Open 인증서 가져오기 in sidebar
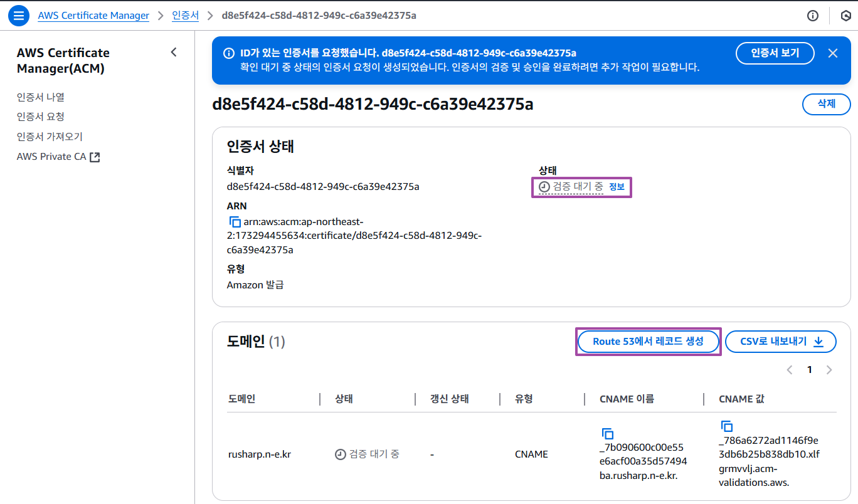 50,137
